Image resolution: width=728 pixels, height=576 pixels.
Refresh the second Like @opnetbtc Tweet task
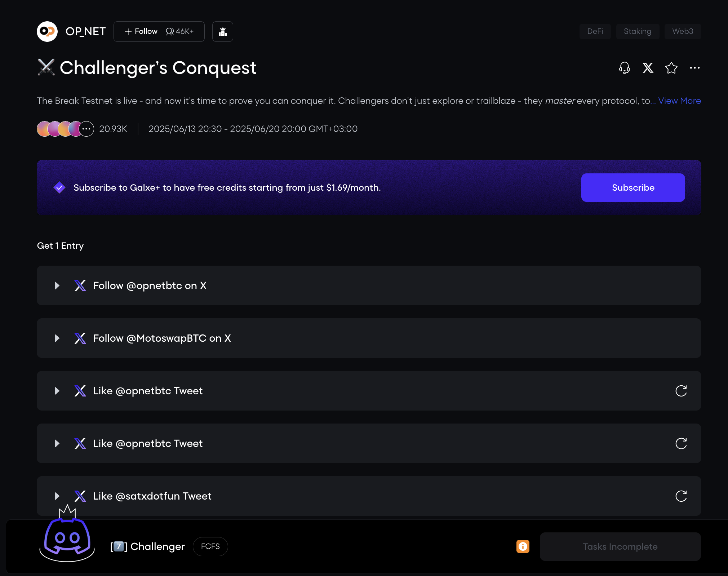coord(681,443)
